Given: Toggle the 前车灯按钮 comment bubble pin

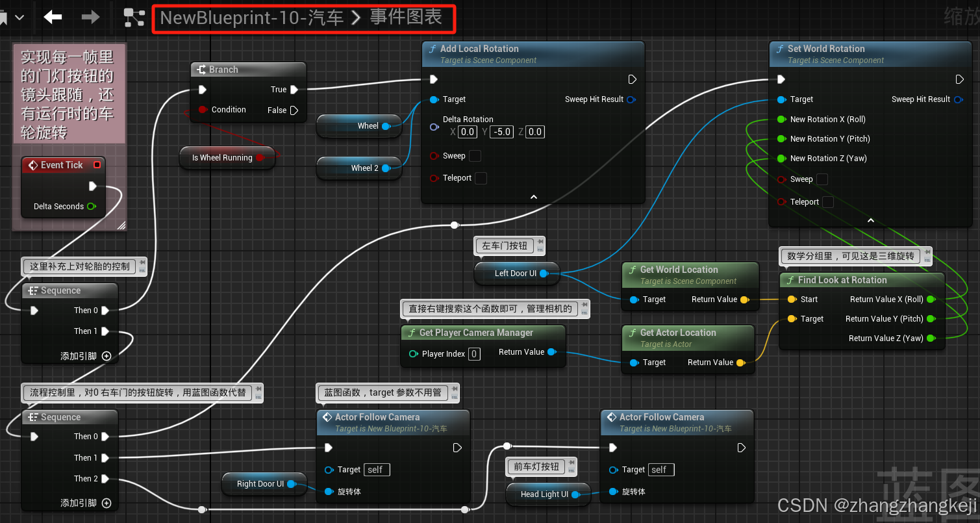Looking at the screenshot, I should [x=572, y=464].
